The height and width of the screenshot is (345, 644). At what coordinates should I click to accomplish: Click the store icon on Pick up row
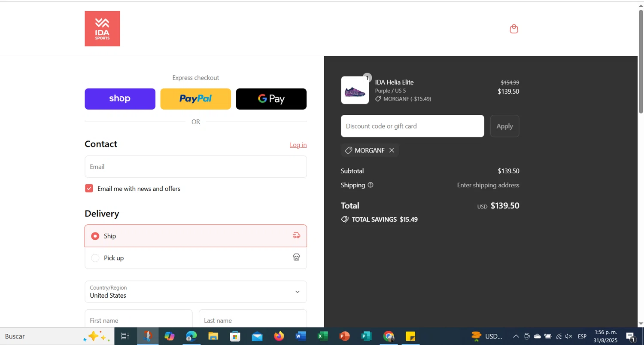(x=296, y=257)
